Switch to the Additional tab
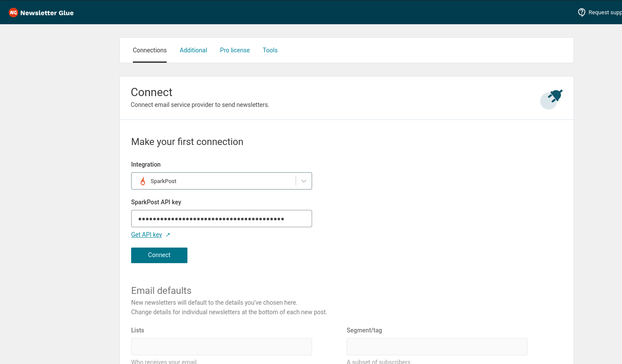The width and height of the screenshot is (622, 364). coord(193,50)
